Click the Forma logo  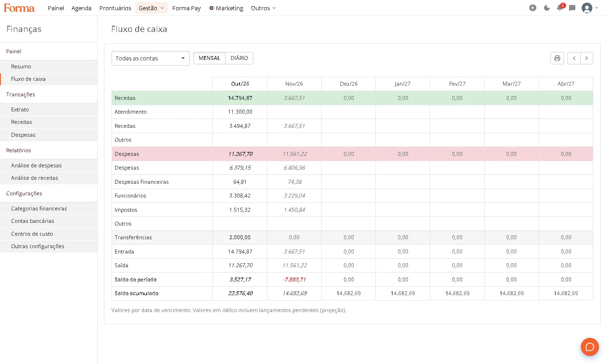point(19,8)
